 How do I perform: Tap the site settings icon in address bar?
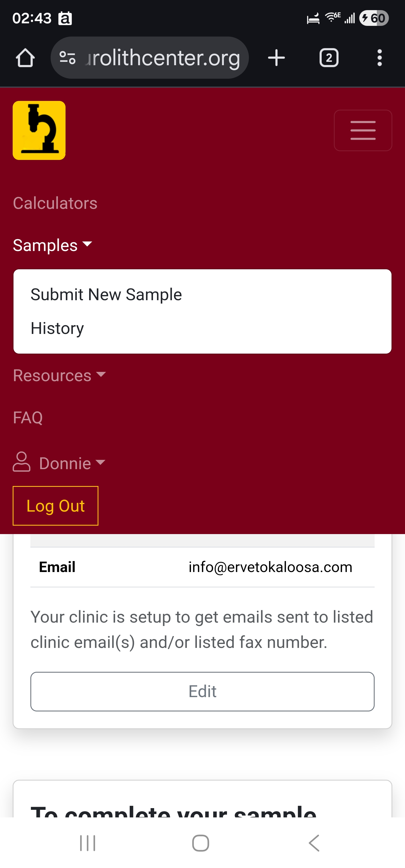pos(67,58)
